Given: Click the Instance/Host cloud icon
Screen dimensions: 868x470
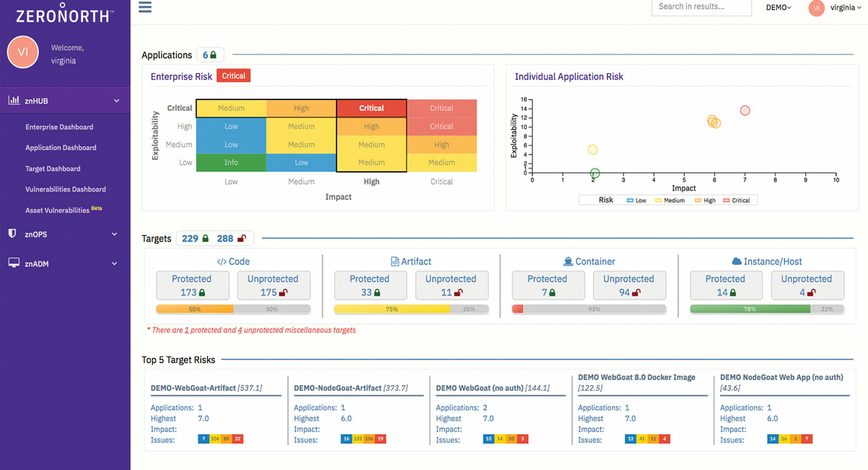Looking at the screenshot, I should point(736,261).
